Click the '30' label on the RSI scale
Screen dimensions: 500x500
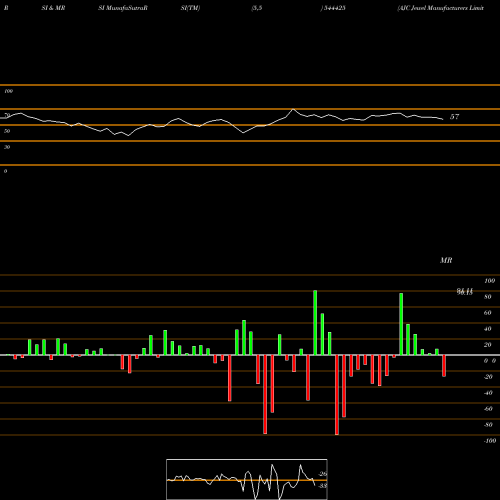7,147
